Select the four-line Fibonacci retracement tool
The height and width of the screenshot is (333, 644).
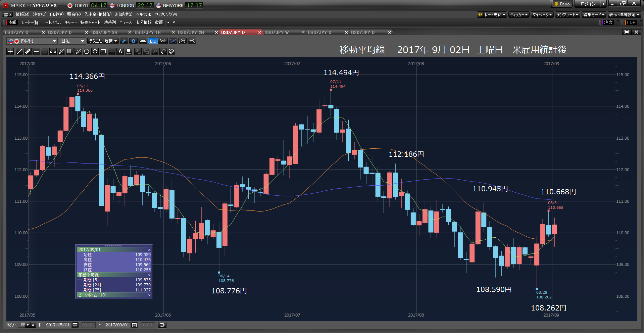(45, 51)
